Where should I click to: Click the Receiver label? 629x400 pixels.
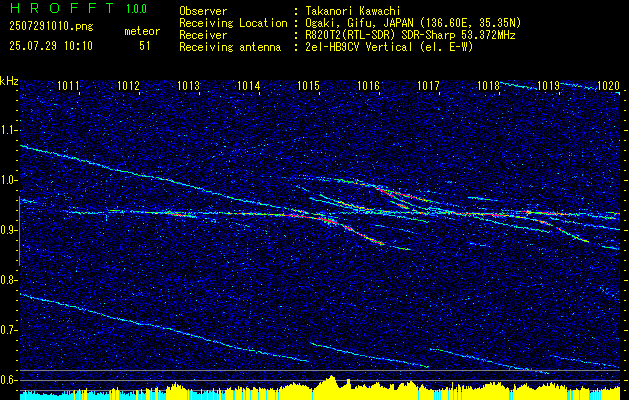[203, 35]
